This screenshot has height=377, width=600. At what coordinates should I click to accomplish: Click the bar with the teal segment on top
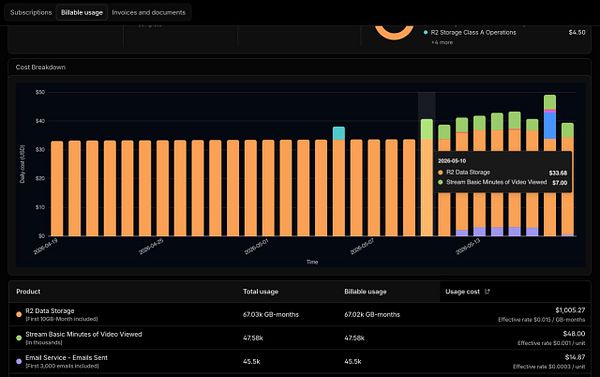339,181
